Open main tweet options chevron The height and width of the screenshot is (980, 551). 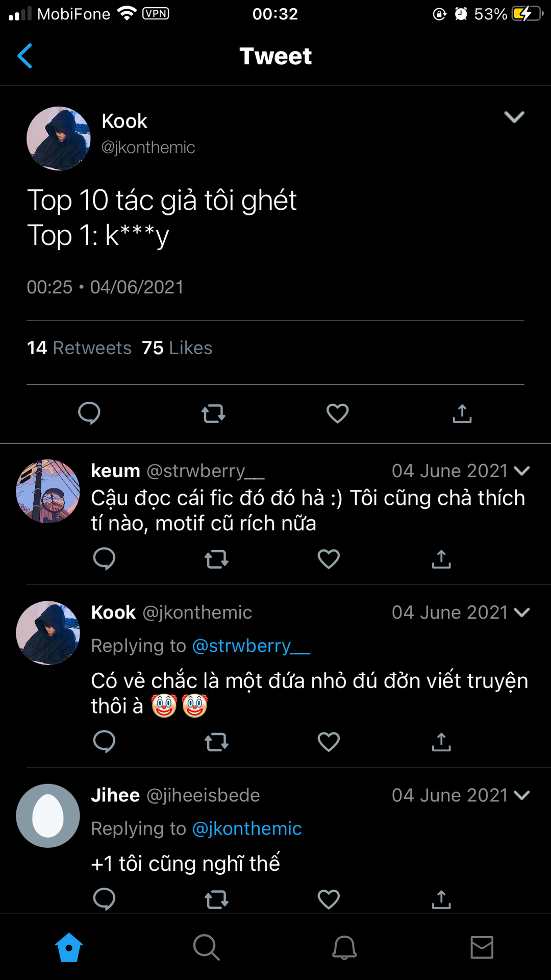(x=514, y=117)
